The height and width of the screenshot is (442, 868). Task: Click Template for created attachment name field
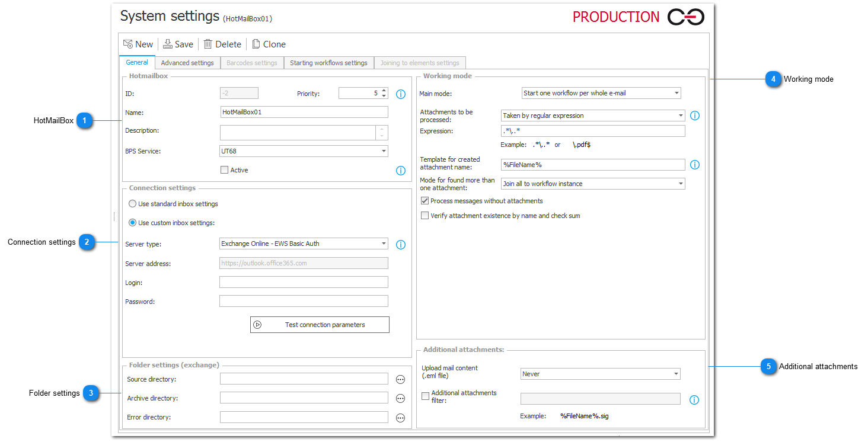593,165
